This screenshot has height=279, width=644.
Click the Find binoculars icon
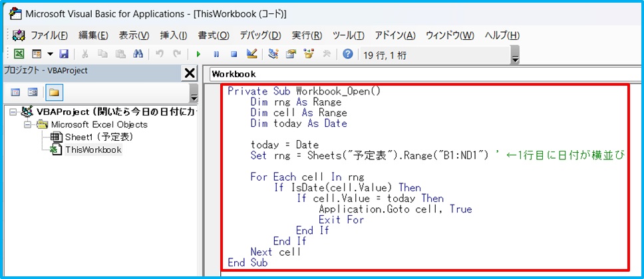pos(138,54)
